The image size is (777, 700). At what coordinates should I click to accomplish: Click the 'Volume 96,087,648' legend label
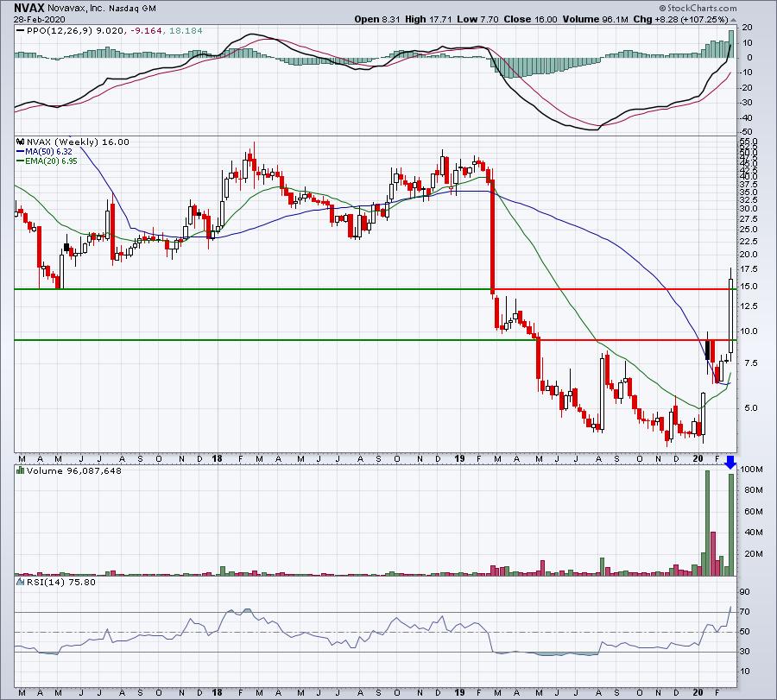(74, 470)
